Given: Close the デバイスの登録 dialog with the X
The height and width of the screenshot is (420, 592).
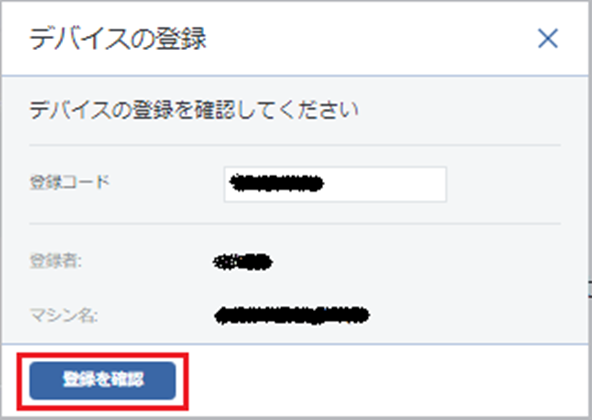Looking at the screenshot, I should tap(548, 39).
